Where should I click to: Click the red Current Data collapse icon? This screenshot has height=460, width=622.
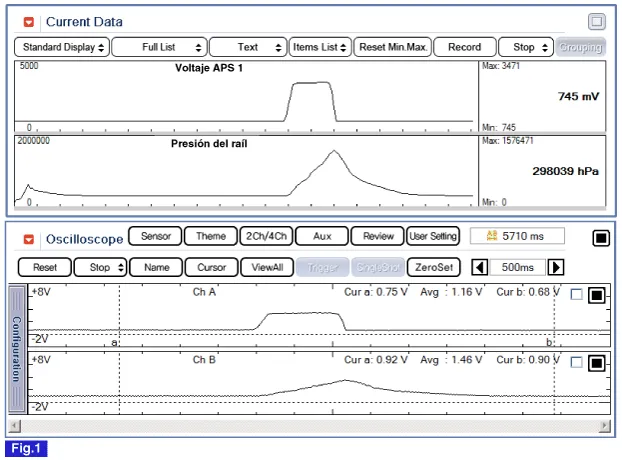tap(29, 21)
